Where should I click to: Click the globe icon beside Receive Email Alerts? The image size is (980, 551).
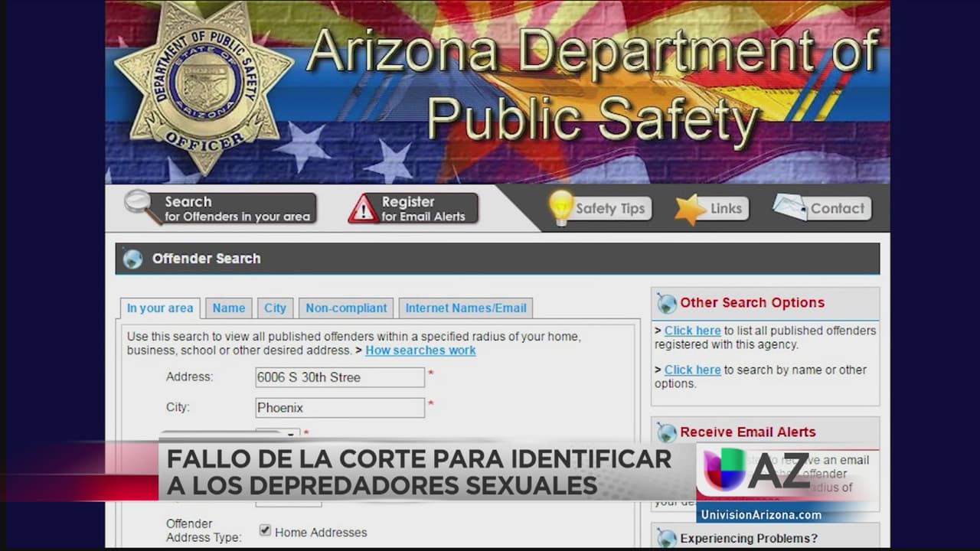point(666,432)
